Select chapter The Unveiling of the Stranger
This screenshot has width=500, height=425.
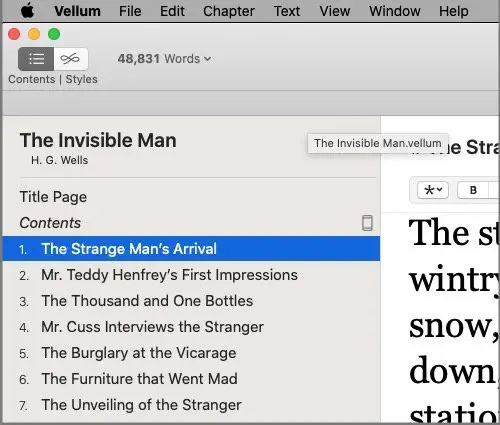click(x=191, y=405)
